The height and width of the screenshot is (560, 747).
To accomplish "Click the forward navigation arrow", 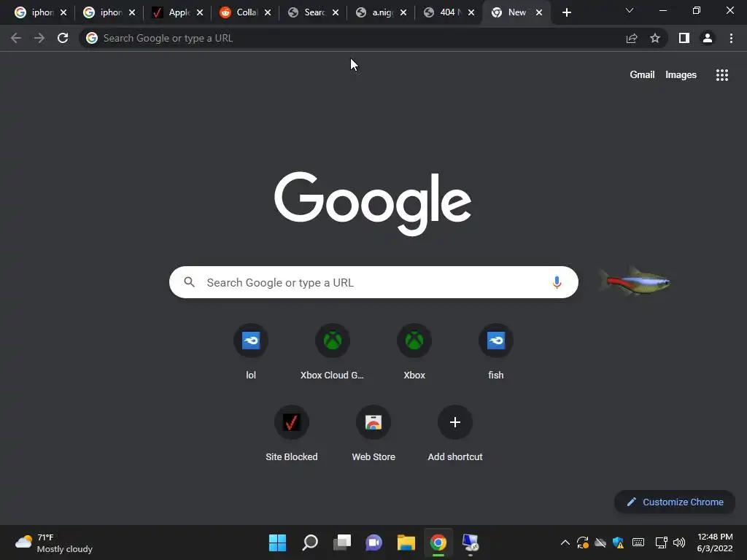I will (39, 38).
